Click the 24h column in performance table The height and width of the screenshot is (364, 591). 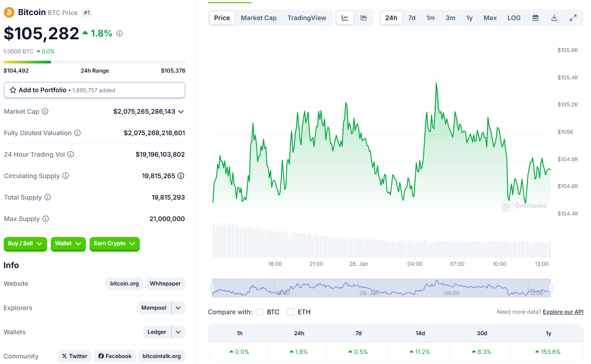click(299, 333)
